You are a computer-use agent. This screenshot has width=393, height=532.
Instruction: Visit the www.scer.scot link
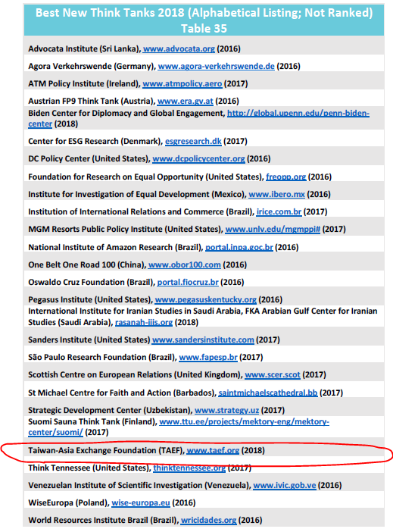coord(273,374)
